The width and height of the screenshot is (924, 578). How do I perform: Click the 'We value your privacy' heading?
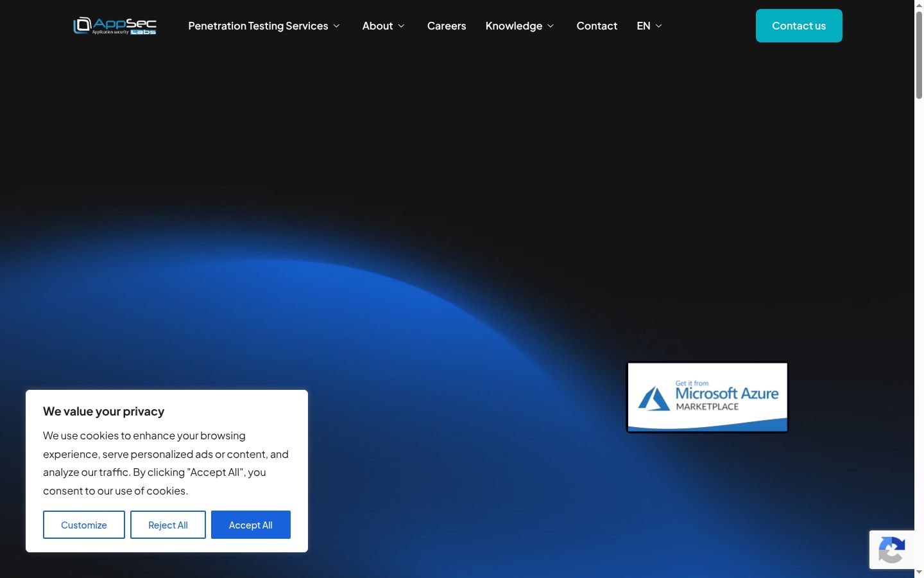point(104,411)
